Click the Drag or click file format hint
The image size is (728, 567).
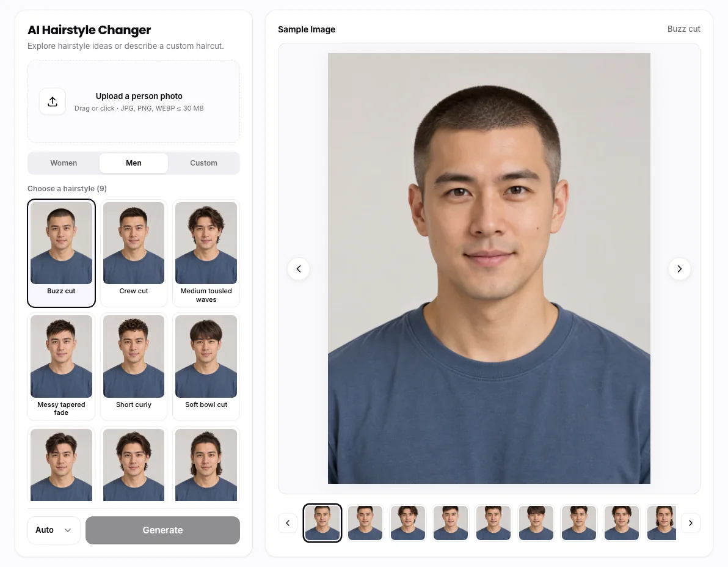coord(139,108)
